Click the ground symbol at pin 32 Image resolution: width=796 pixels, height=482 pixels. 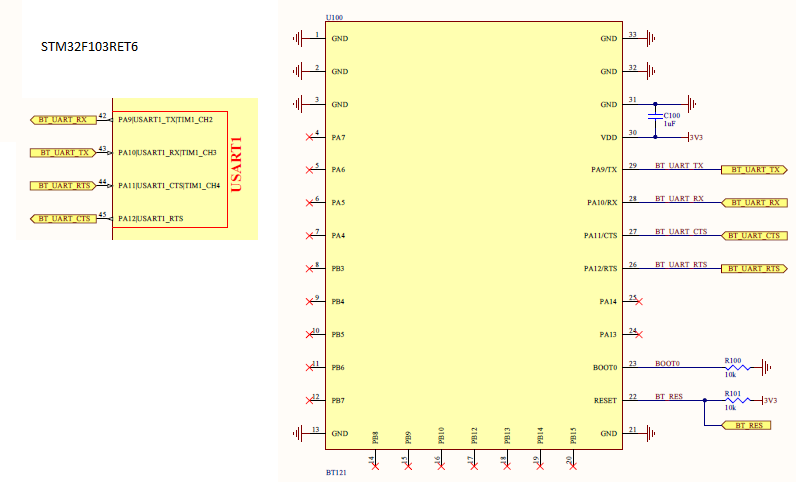coord(650,71)
